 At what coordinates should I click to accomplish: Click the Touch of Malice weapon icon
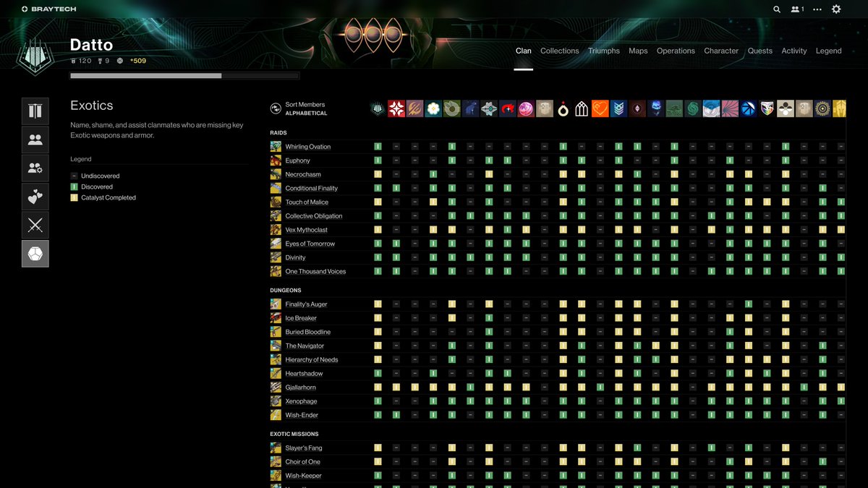(x=276, y=202)
